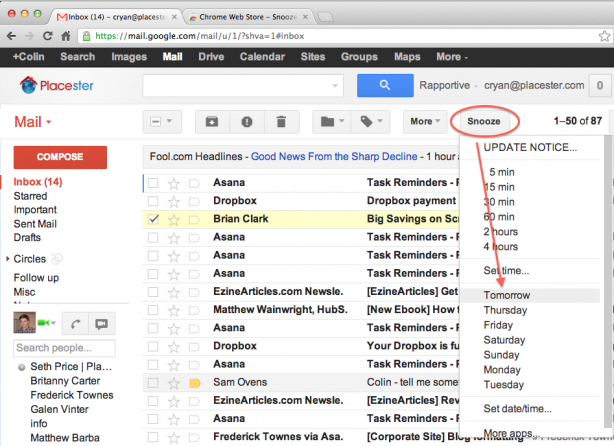Archive selected mail with archive icon
Screen dimensions: 614x446
[x=212, y=122]
